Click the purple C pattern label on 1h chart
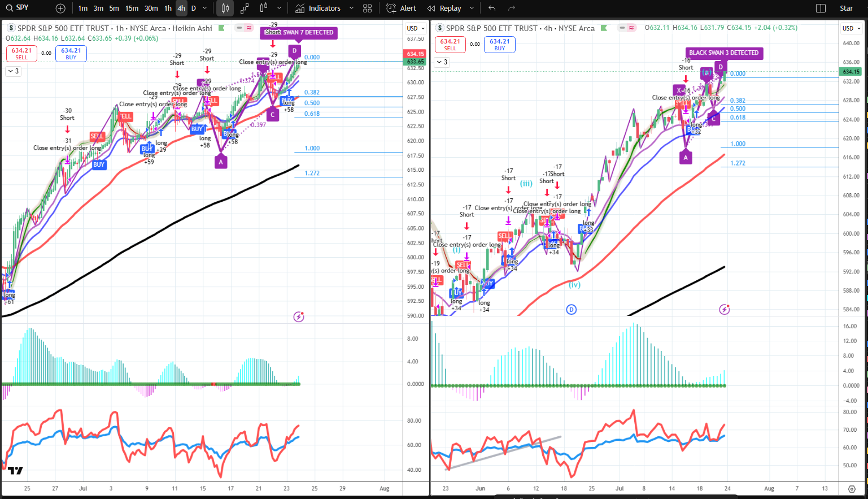868x499 pixels. 273,115
